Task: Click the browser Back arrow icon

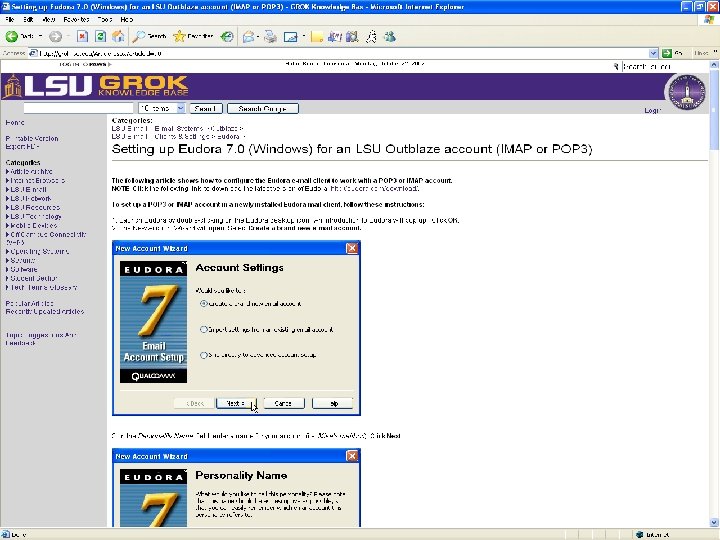Action: 11,36
